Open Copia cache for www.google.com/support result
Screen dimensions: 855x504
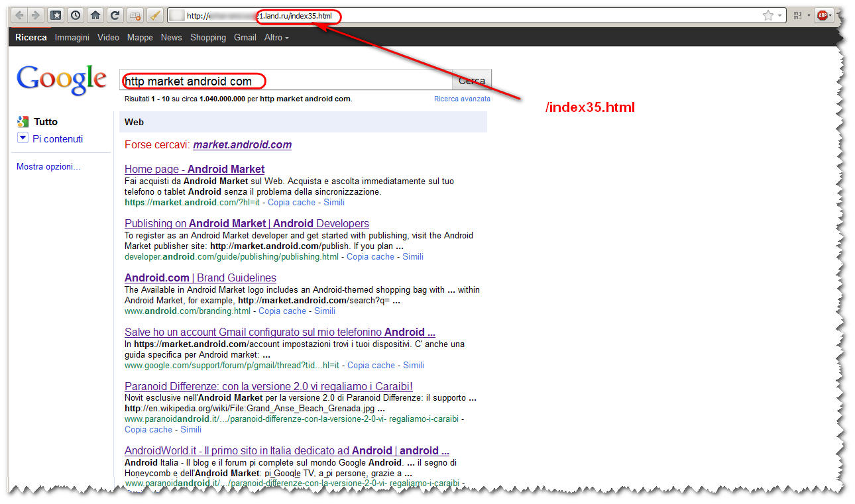[x=371, y=366]
